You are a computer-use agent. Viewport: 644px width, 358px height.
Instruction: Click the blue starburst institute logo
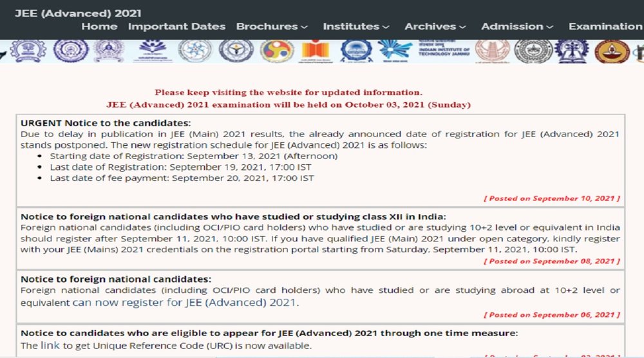(x=395, y=51)
